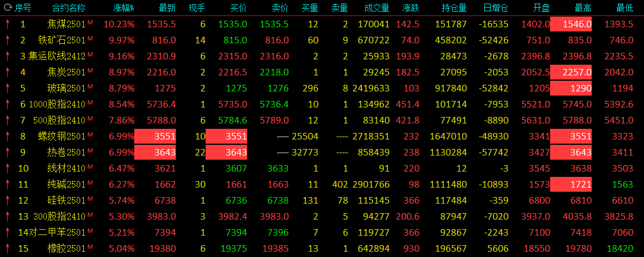Viewport: 644px width, 257px height.
Task: Click the 最高 column header
Action: (x=583, y=8)
